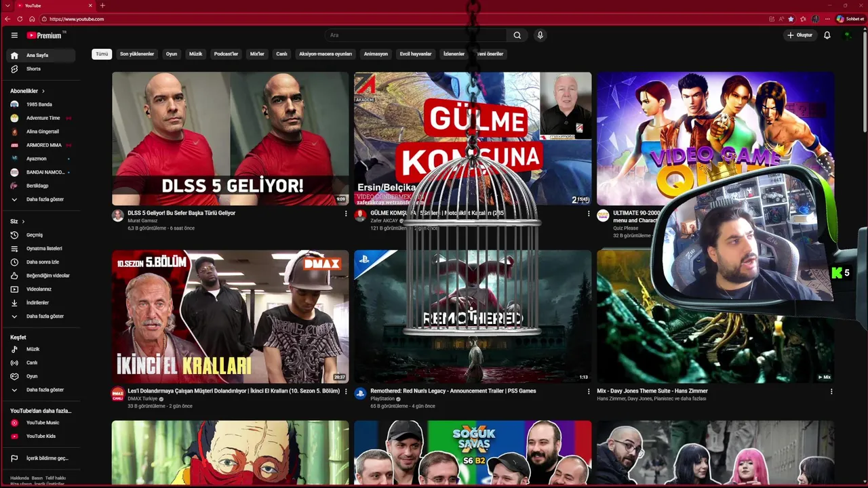
Task: Select Aksiyon-macera oyunları chip
Action: 325,54
